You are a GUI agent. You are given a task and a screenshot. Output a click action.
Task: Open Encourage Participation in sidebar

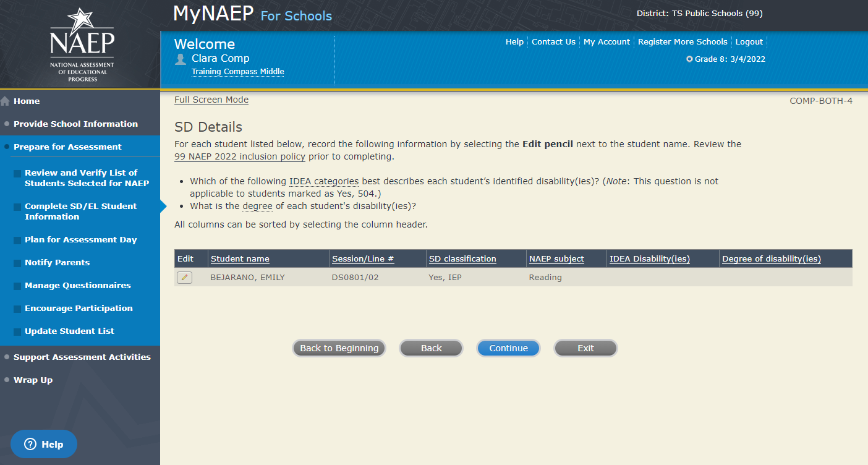pyautogui.click(x=79, y=309)
